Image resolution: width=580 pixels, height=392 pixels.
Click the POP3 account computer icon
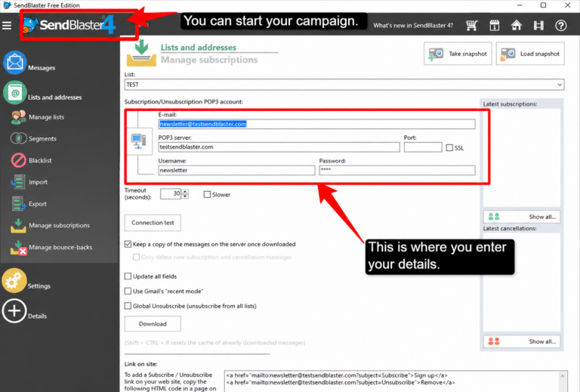138,141
